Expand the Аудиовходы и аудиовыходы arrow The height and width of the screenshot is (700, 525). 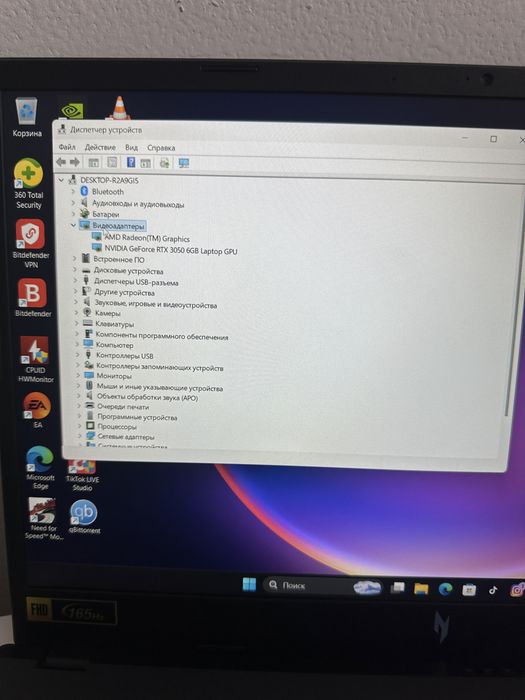point(73,202)
